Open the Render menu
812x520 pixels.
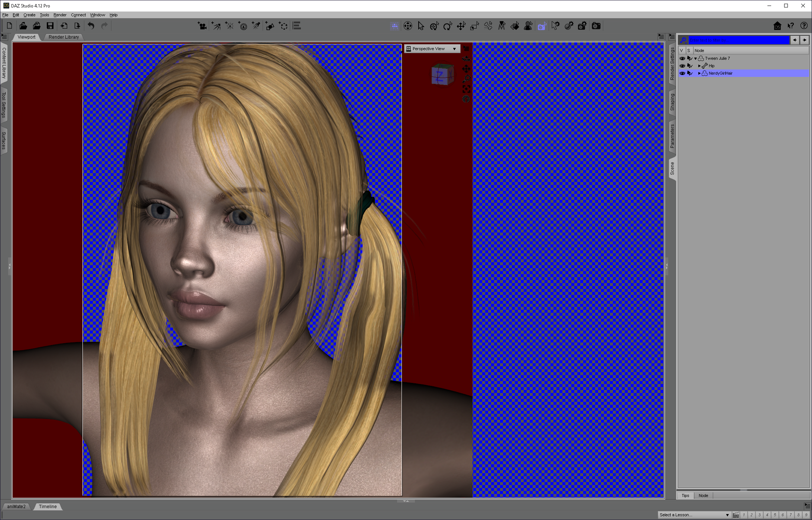point(60,15)
